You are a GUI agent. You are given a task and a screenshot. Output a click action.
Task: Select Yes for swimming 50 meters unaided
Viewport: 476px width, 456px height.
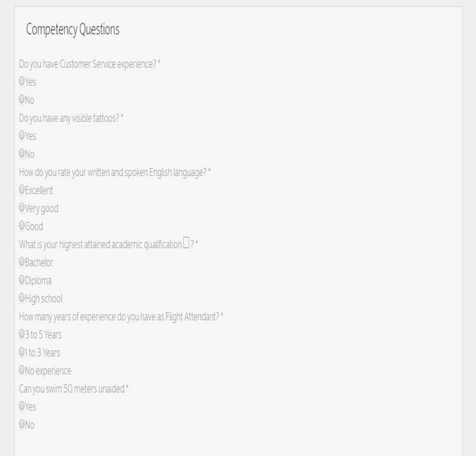point(22,406)
